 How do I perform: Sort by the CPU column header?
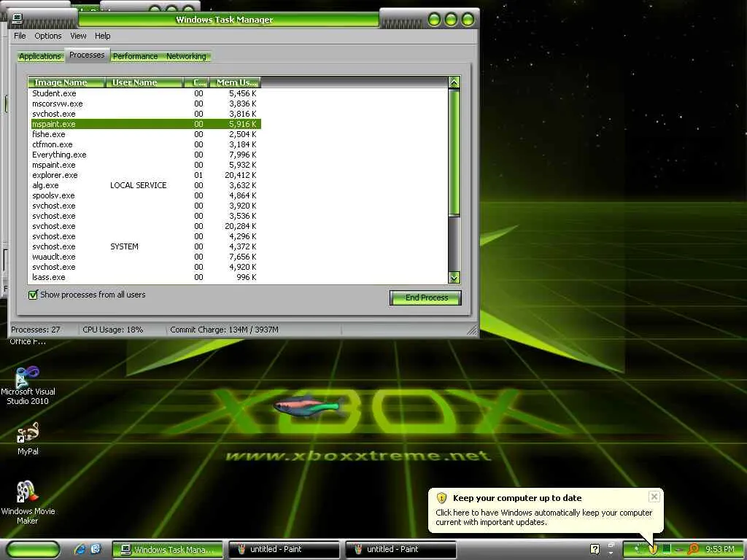[197, 82]
